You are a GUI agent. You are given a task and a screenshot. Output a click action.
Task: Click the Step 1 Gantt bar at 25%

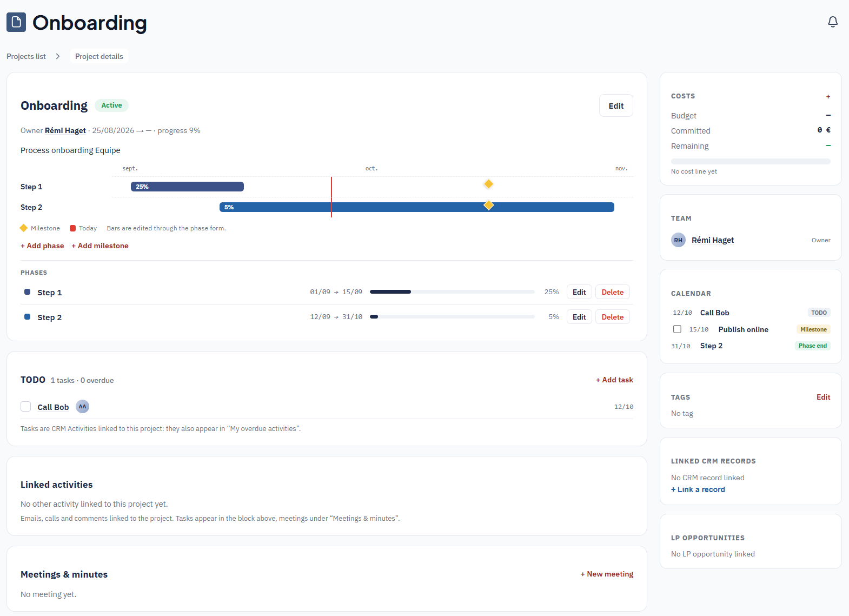tap(187, 187)
